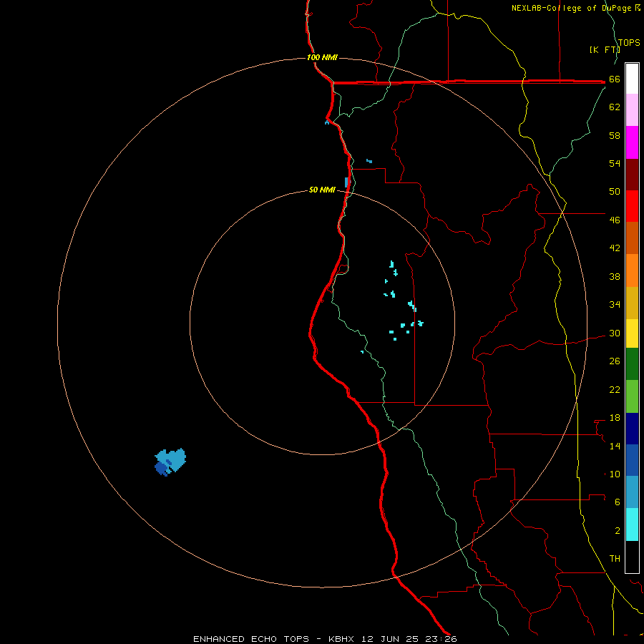Select the navy blue legend swatch

632,429
